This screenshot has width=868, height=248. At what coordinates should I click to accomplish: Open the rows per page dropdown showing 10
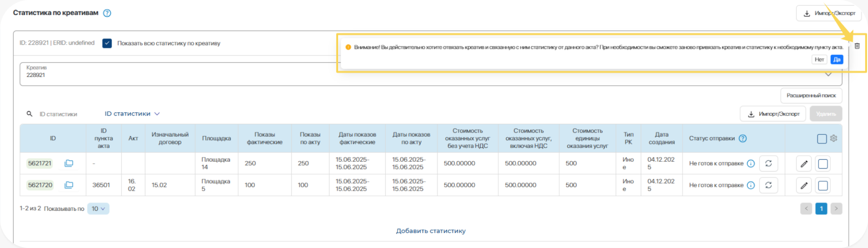click(98, 209)
